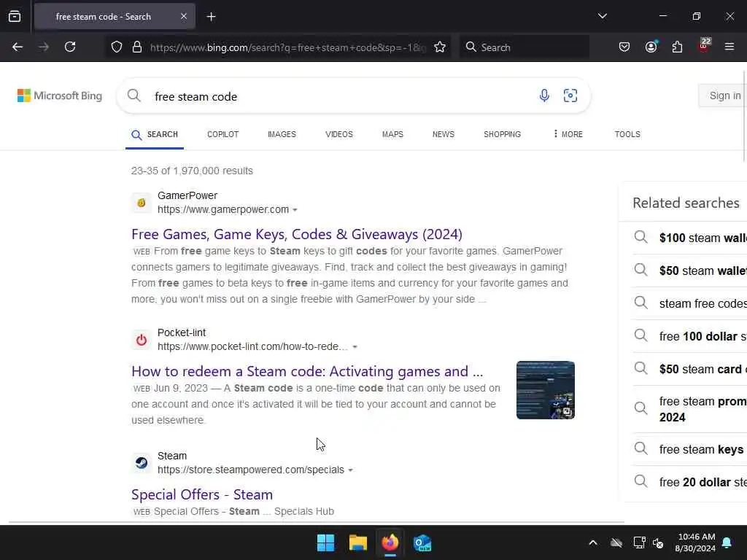Open Special Offers - Steam link
This screenshot has height=560, width=747.
click(x=202, y=495)
